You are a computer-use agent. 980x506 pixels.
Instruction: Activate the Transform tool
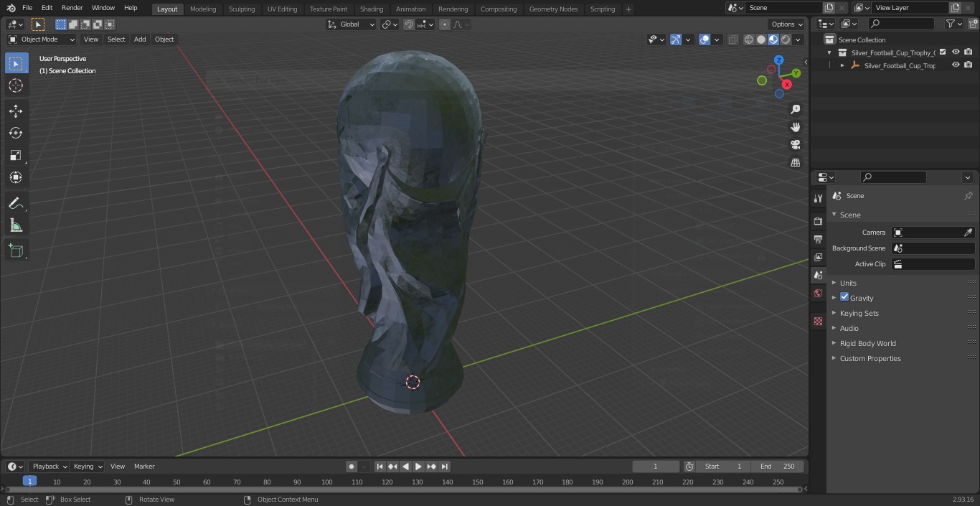coord(16,177)
